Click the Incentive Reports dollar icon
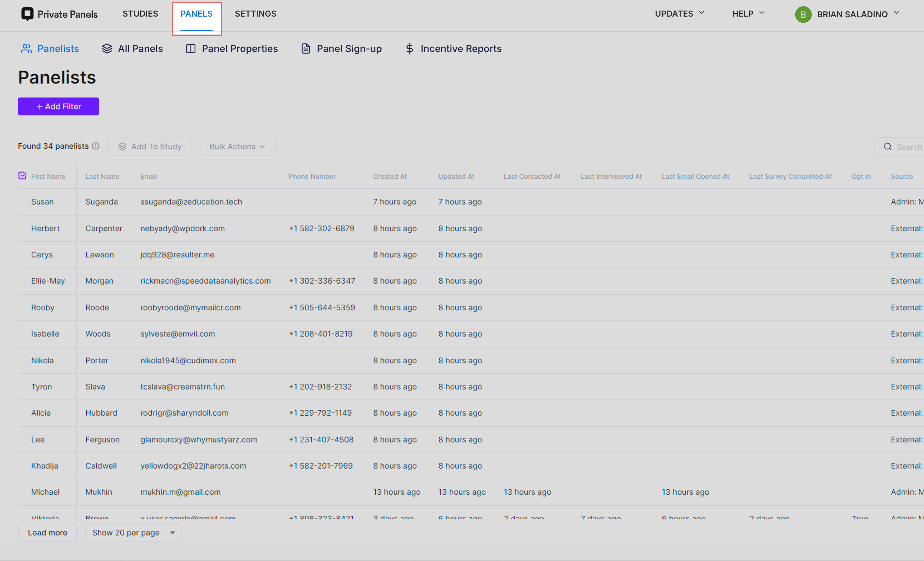This screenshot has height=561, width=924. click(x=410, y=49)
